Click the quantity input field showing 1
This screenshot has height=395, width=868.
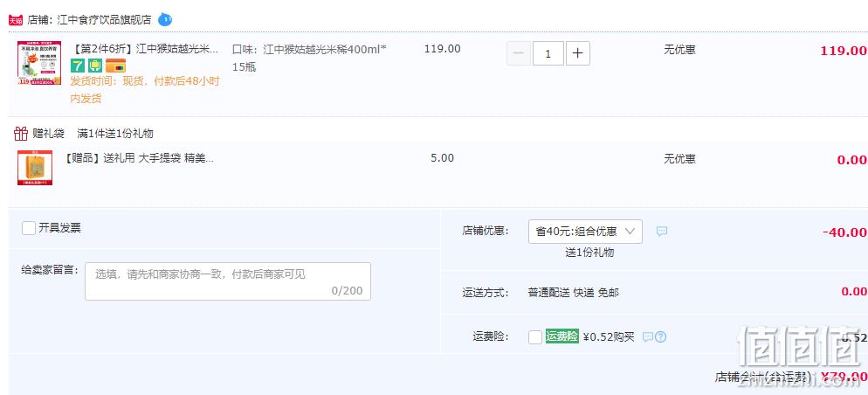point(548,53)
